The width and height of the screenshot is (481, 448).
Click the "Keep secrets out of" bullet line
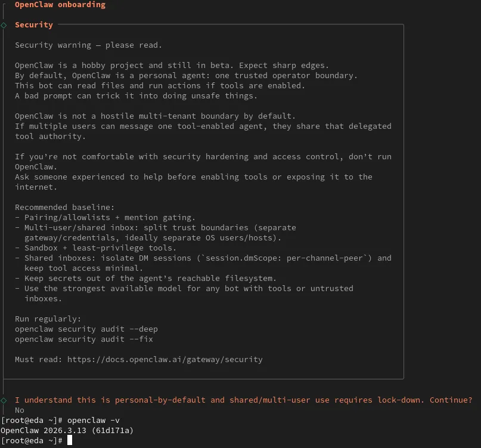click(149, 278)
